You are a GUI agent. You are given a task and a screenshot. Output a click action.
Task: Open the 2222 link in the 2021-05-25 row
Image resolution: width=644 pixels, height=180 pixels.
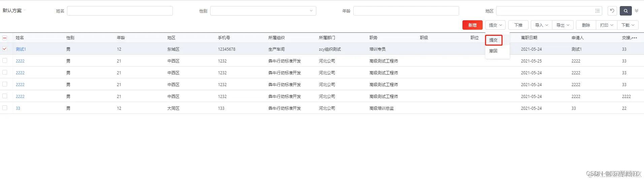tap(20, 61)
